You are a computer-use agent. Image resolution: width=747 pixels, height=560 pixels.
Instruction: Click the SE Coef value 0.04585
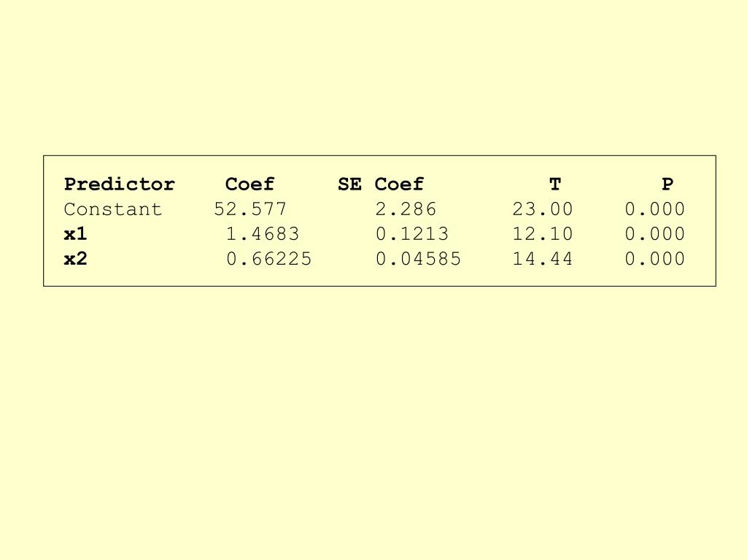coord(418,259)
